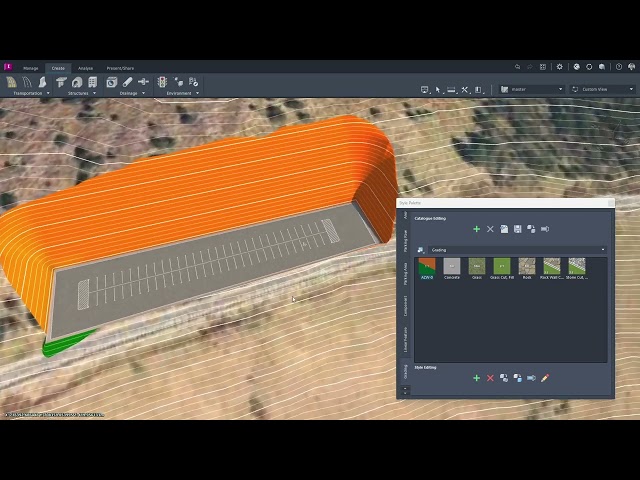This screenshot has width=640, height=480.
Task: Edit style with the pencil icon
Action: (x=545, y=378)
